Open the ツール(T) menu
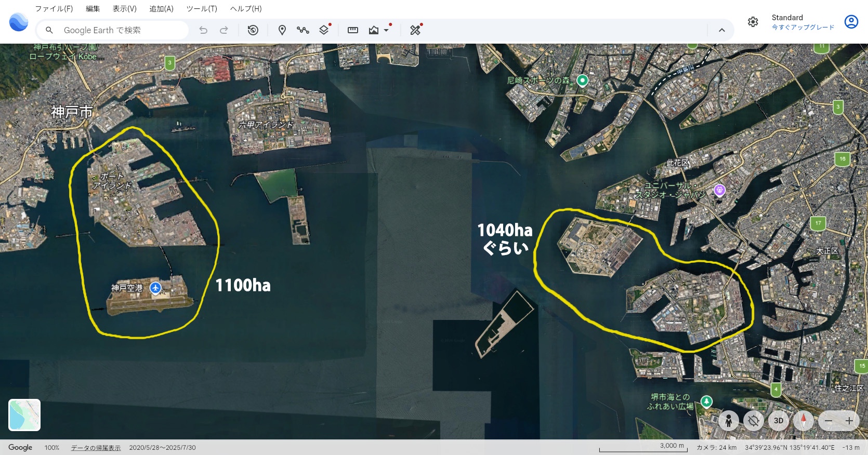 coord(202,9)
